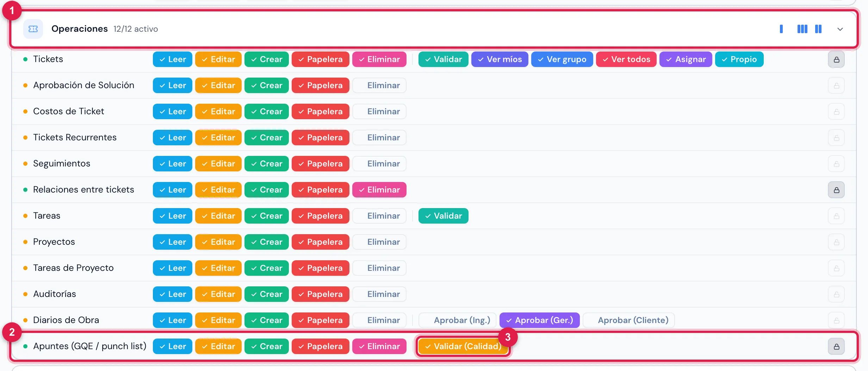Screen dimensions: 868x371
Task: Click the lock icon for Aprobación de Solución
Action: click(836, 86)
